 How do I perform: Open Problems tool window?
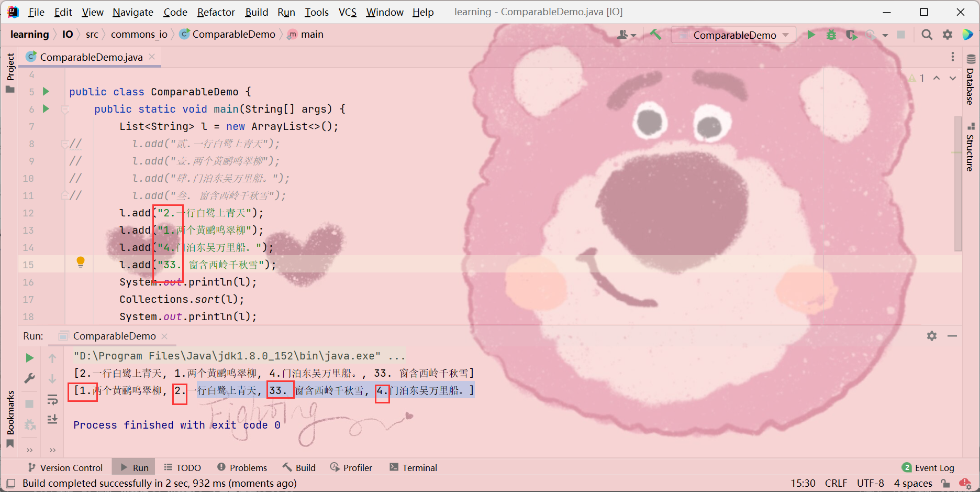(x=242, y=467)
